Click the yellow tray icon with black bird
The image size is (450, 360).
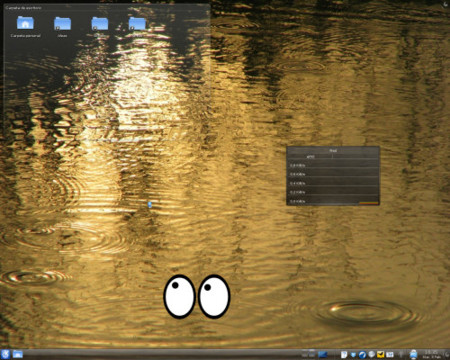380,355
